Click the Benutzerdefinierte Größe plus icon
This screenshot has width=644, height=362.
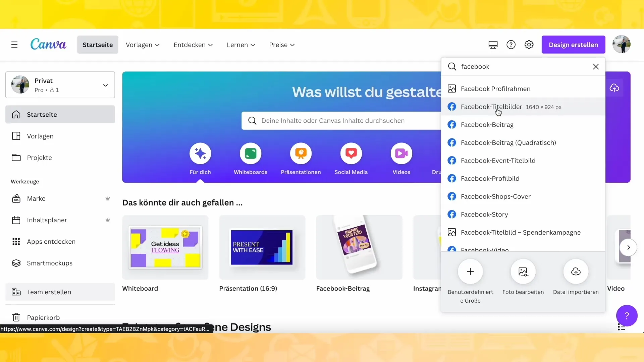470,271
